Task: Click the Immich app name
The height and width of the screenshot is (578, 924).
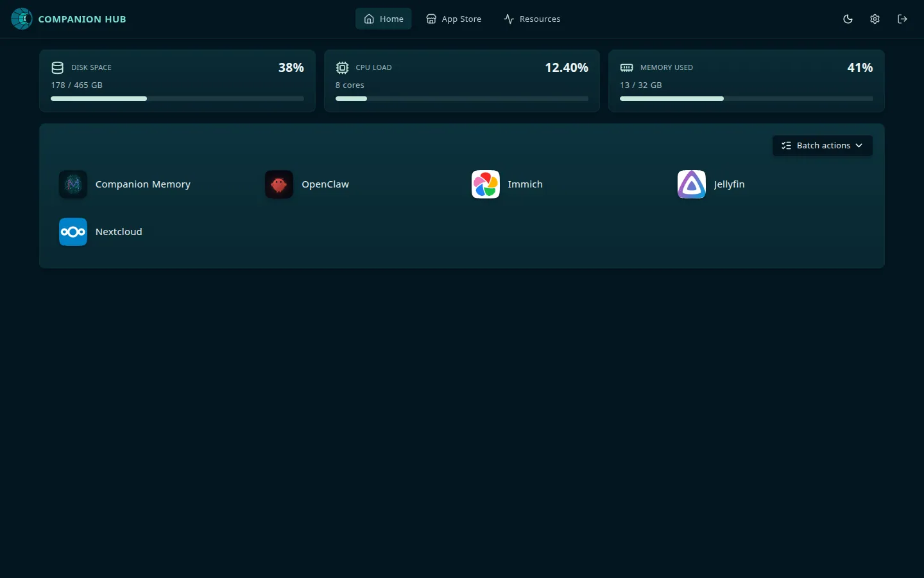Action: (526, 184)
